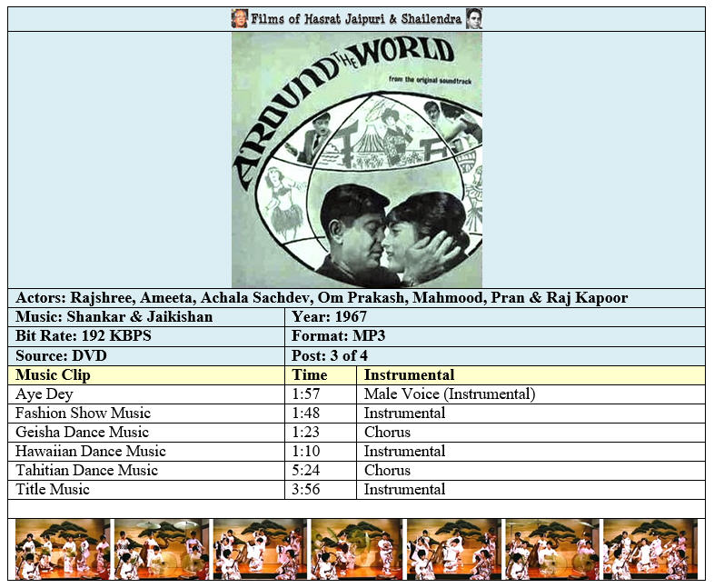Click the 5:24 time value
This screenshot has width=714, height=588.
coord(306,471)
